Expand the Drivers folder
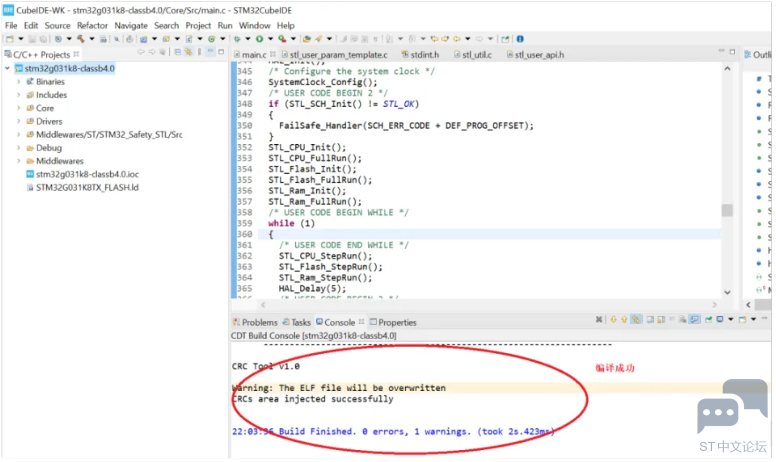This screenshot has height=462, width=776. (x=19, y=122)
